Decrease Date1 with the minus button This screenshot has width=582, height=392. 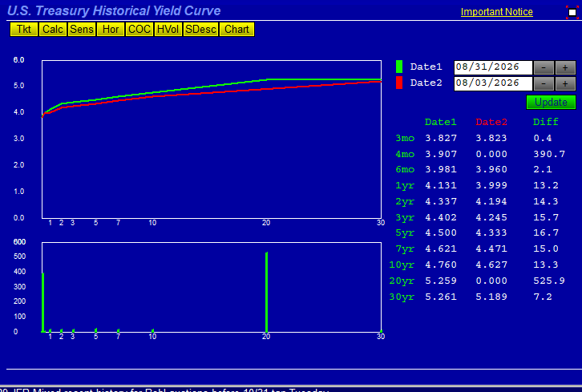[x=544, y=67]
